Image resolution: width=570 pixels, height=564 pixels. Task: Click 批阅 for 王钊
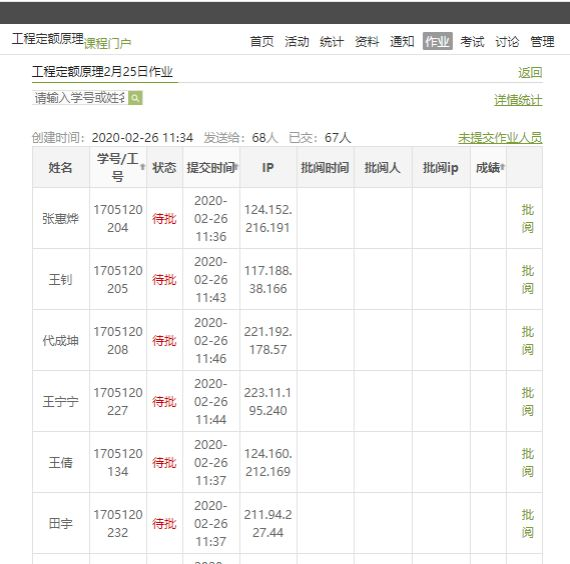[527, 280]
